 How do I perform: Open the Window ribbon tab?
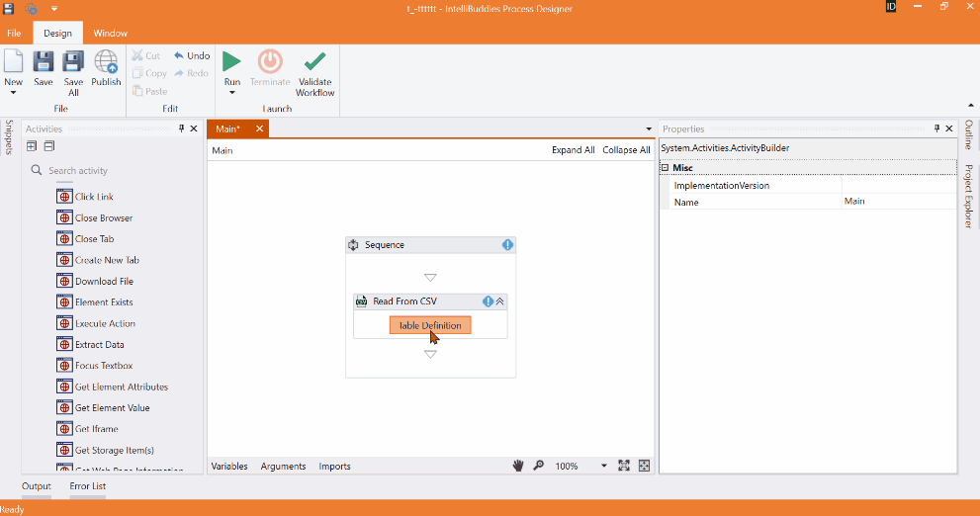pyautogui.click(x=110, y=33)
